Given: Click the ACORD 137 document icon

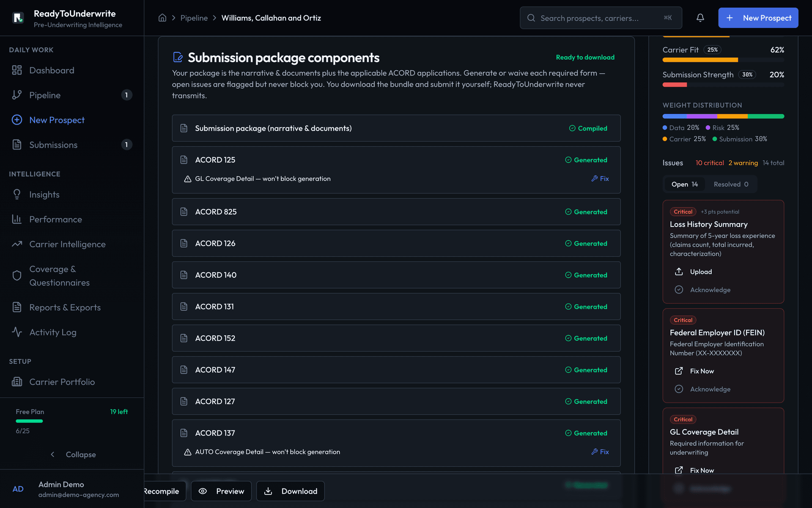Looking at the screenshot, I should click(x=184, y=433).
